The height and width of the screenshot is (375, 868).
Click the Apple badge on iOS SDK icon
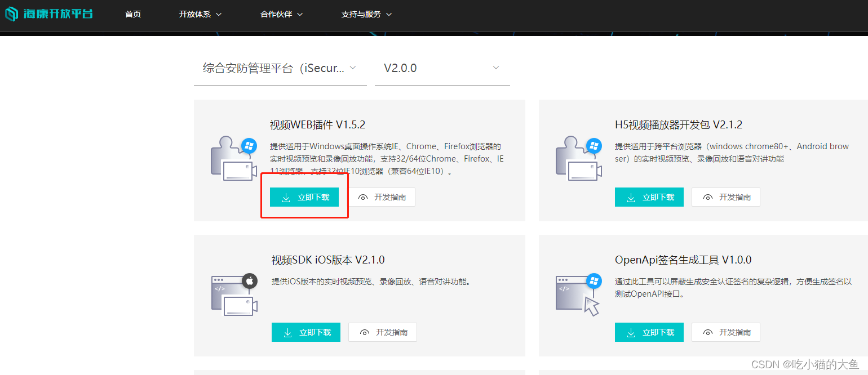(x=250, y=280)
